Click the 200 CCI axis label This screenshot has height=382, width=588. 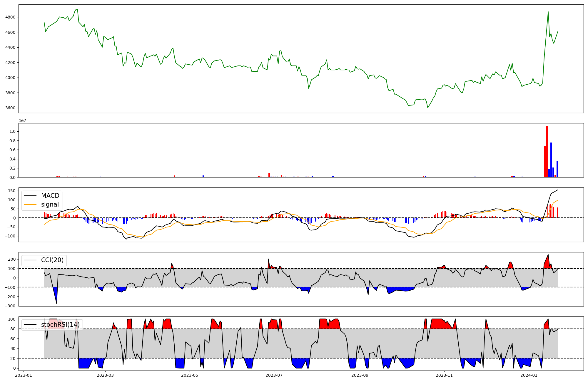point(12,259)
